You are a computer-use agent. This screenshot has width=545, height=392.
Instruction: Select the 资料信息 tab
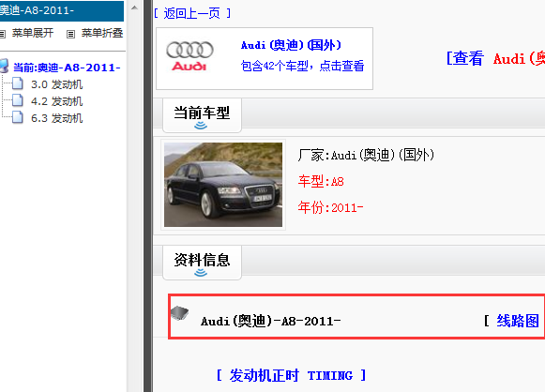(202, 263)
